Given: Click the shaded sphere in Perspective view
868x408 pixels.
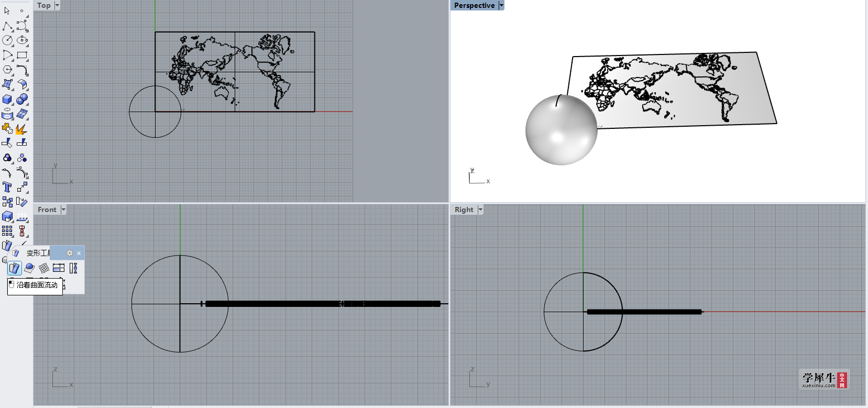Looking at the screenshot, I should [561, 130].
